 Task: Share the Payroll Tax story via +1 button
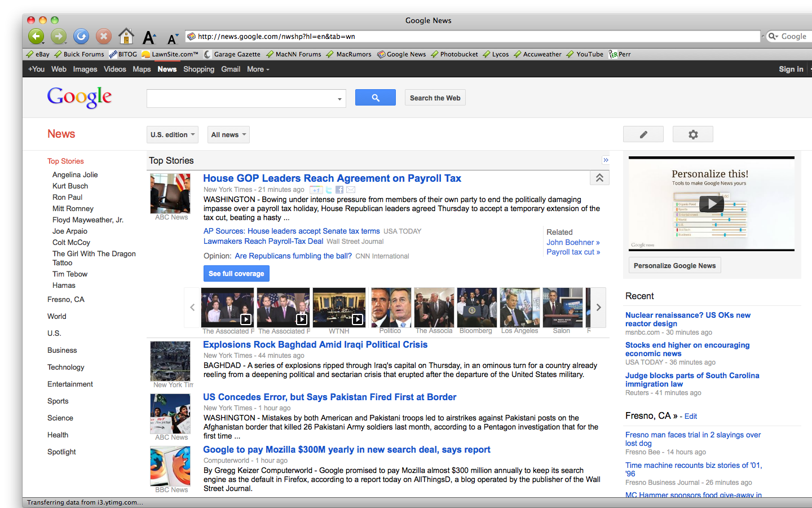316,190
